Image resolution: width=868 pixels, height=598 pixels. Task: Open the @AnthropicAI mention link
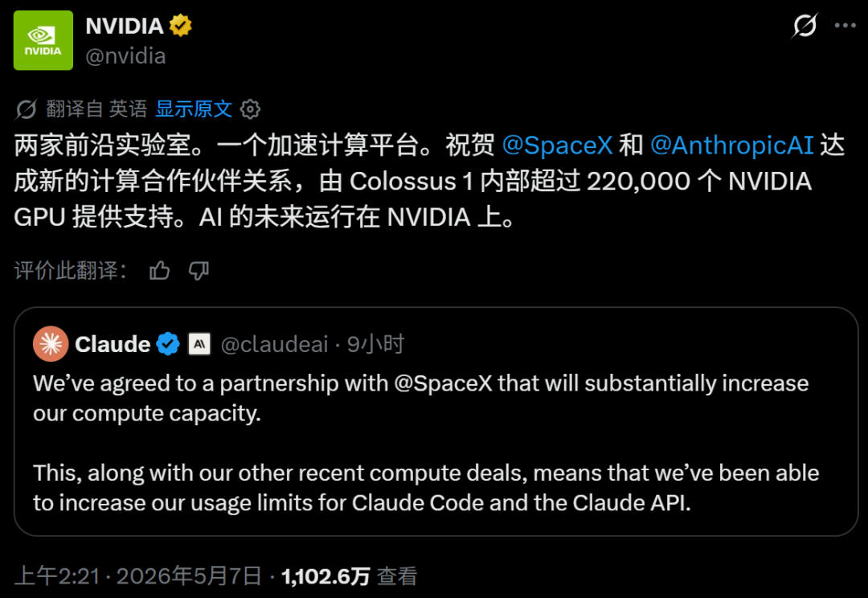coord(731,145)
